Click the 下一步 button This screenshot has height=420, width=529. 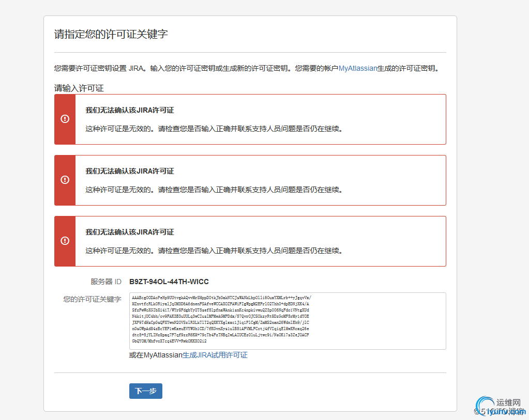click(x=146, y=391)
